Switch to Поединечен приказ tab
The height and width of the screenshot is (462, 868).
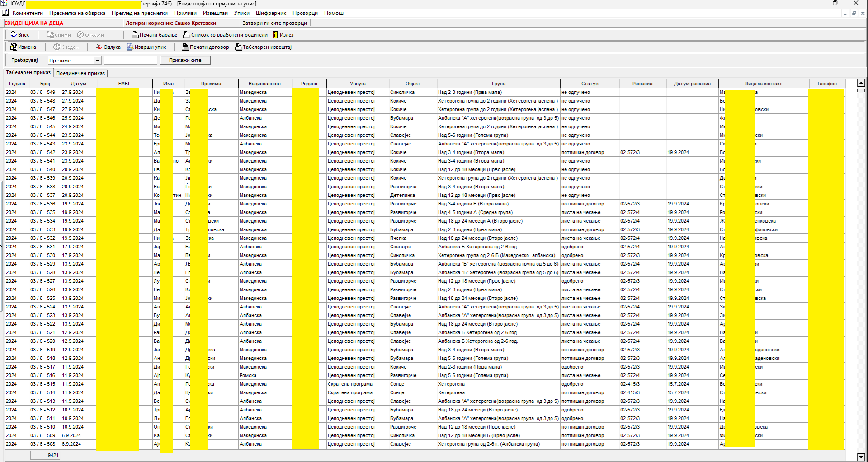(x=80, y=73)
